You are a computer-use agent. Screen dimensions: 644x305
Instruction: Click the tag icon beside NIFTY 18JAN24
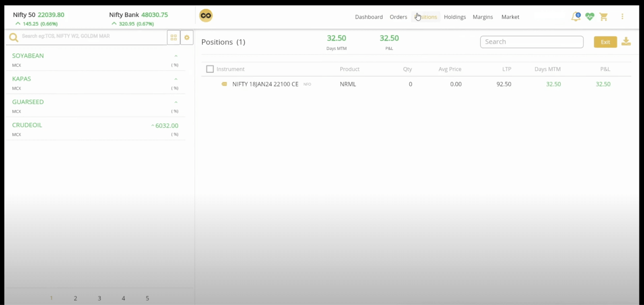tap(224, 84)
